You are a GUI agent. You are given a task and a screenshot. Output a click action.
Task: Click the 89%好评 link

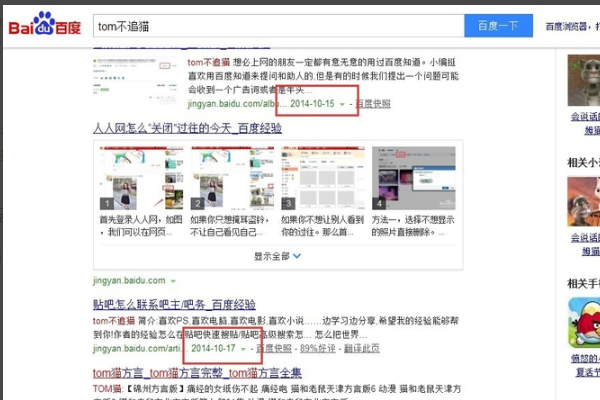click(318, 348)
